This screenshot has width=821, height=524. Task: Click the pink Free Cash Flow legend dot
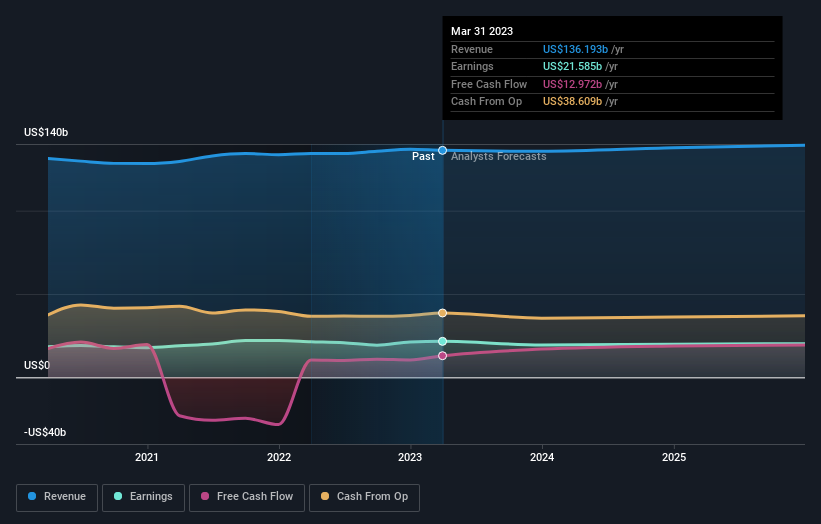point(205,496)
